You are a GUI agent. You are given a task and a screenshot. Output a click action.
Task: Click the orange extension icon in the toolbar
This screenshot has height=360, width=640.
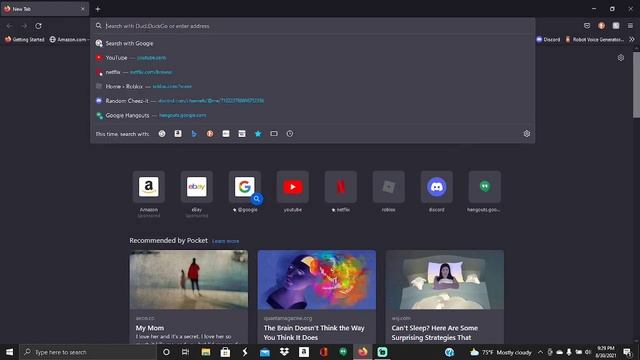601,26
